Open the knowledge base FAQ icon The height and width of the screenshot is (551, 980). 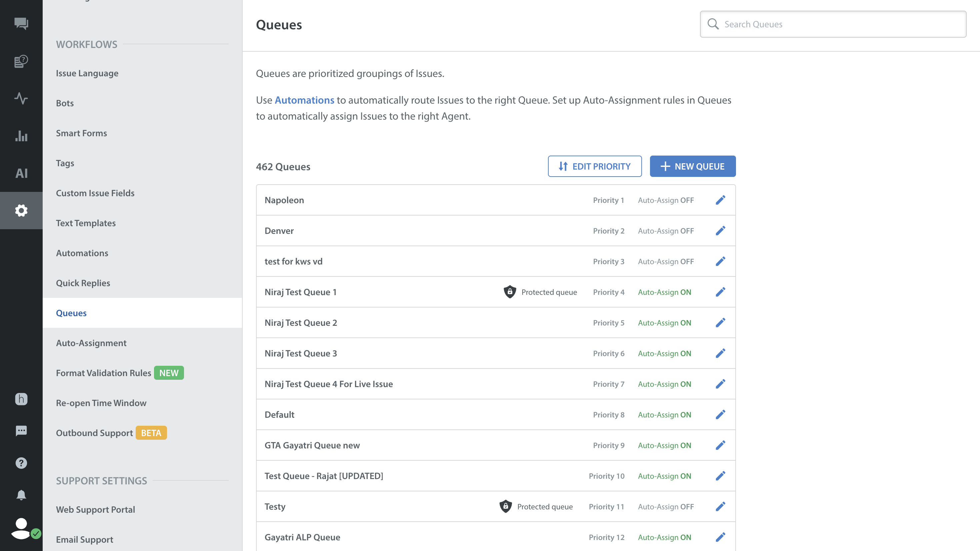pyautogui.click(x=21, y=61)
